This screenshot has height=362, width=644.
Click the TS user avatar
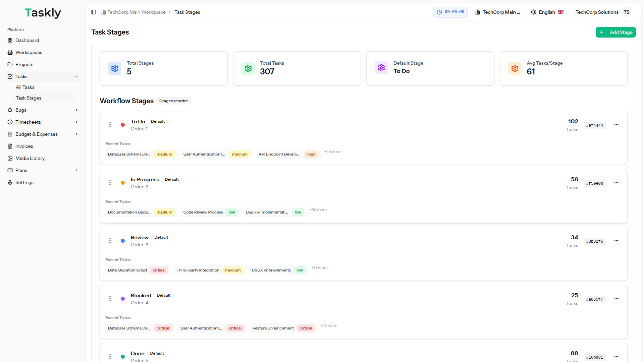626,12
